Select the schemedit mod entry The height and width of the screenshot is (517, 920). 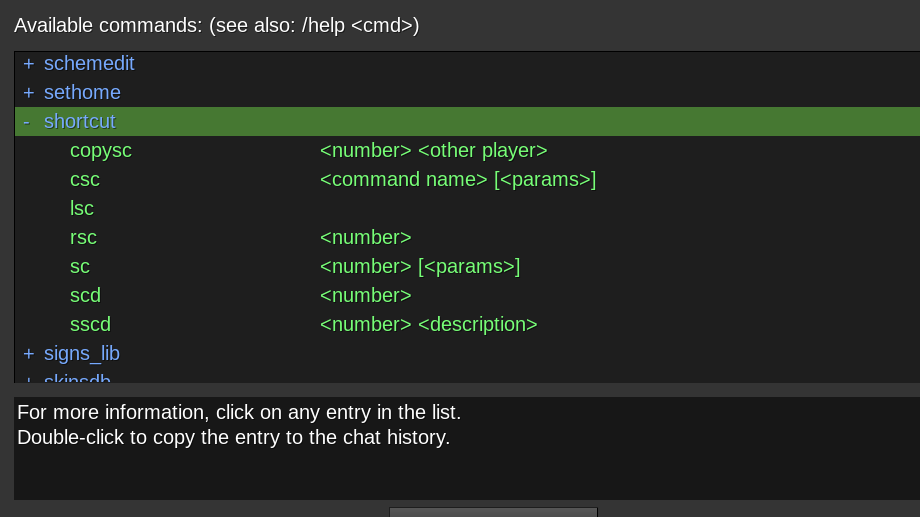point(89,64)
